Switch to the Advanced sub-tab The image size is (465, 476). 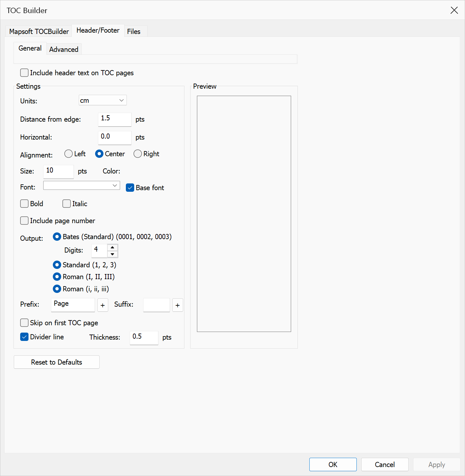point(64,49)
